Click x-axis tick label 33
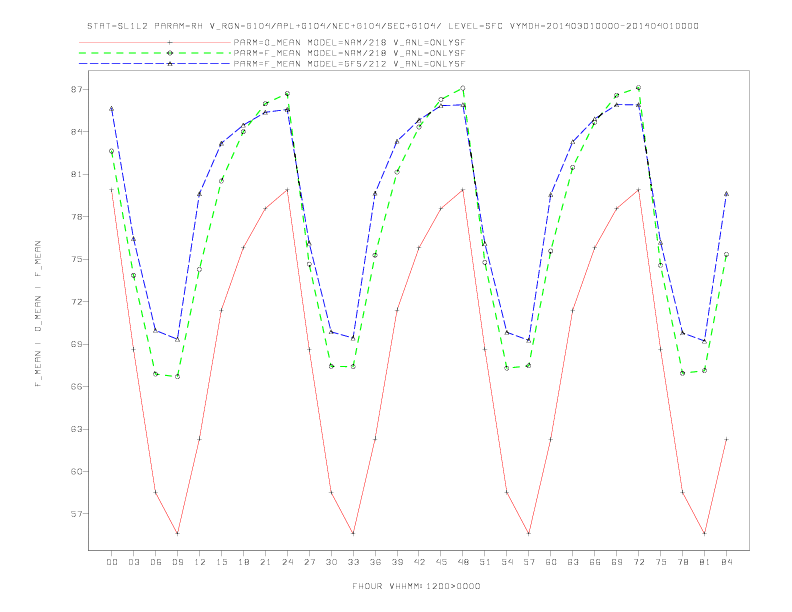 tap(353, 562)
